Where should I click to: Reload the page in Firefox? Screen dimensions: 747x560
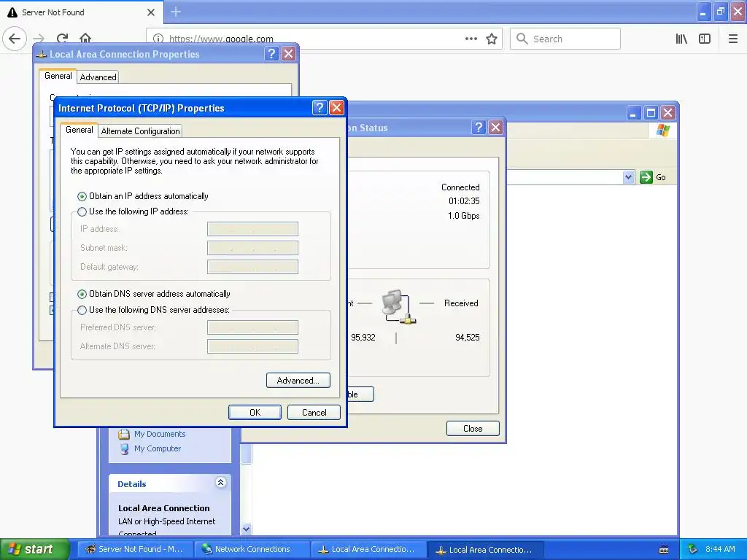(x=63, y=39)
